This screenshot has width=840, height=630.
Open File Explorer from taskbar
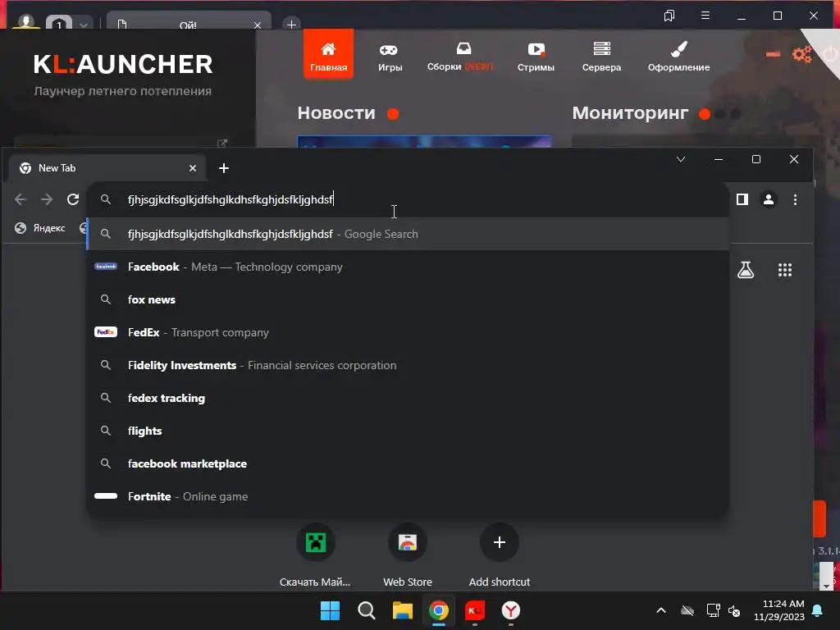402,610
